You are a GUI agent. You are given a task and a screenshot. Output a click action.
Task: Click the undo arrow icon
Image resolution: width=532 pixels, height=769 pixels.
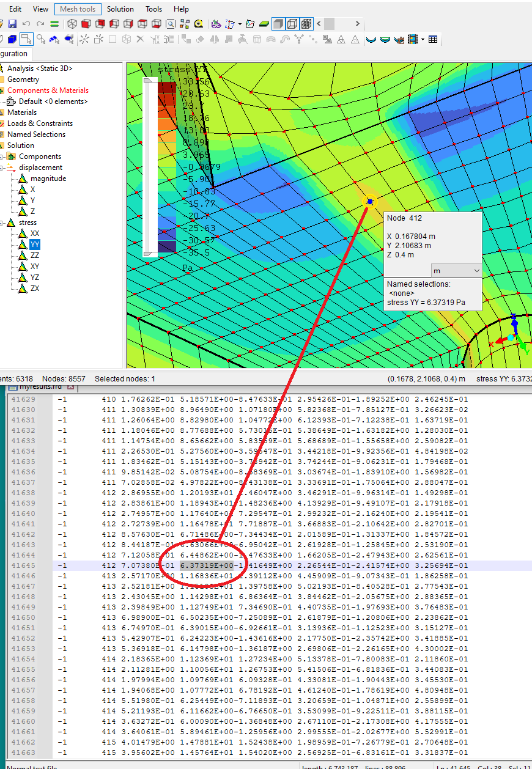tap(26, 24)
